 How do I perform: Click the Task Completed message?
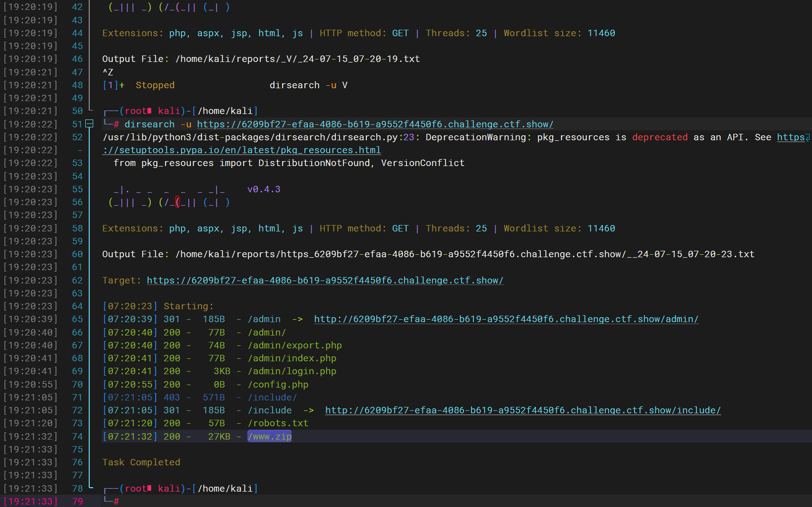pyautogui.click(x=141, y=462)
